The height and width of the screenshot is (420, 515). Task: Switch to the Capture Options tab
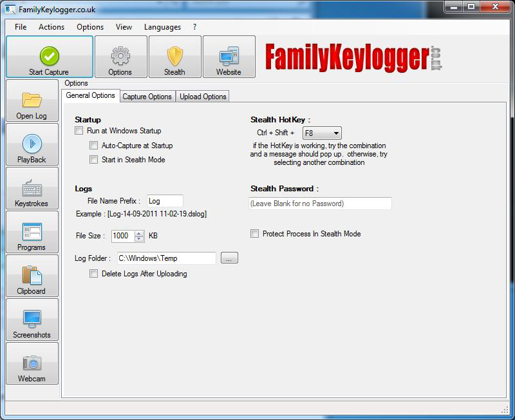[x=147, y=97]
